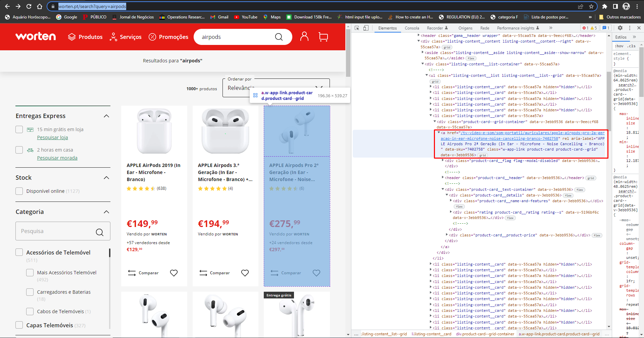Check Cabos de Telemóveis subcategory

coord(30,312)
